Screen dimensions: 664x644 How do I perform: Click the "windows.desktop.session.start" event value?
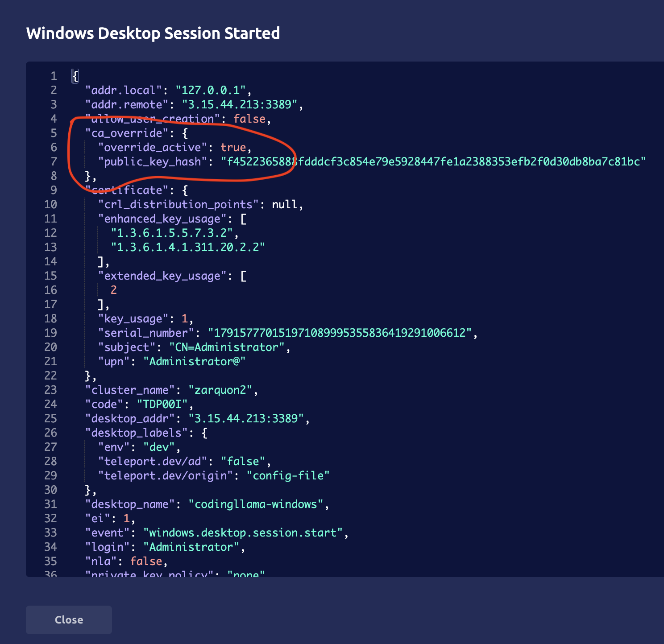tap(243, 533)
